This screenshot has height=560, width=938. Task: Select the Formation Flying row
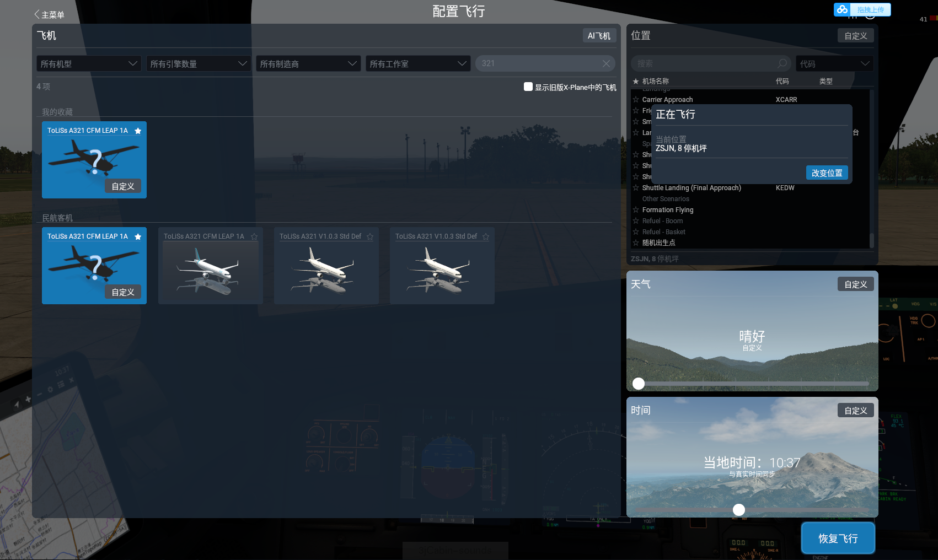coord(750,210)
